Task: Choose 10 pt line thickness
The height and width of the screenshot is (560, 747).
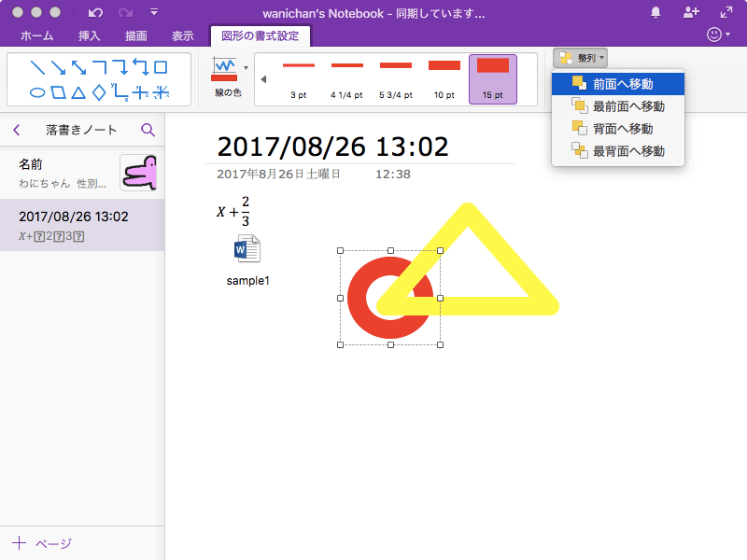Action: tap(444, 79)
